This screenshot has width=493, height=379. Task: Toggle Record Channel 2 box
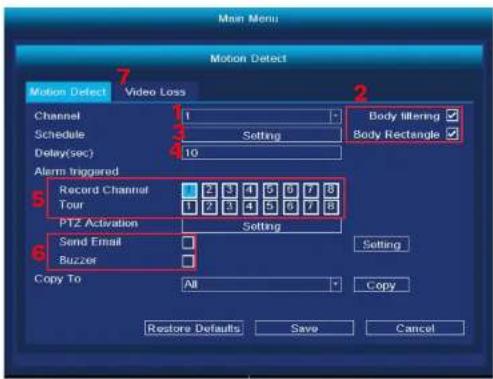point(209,190)
